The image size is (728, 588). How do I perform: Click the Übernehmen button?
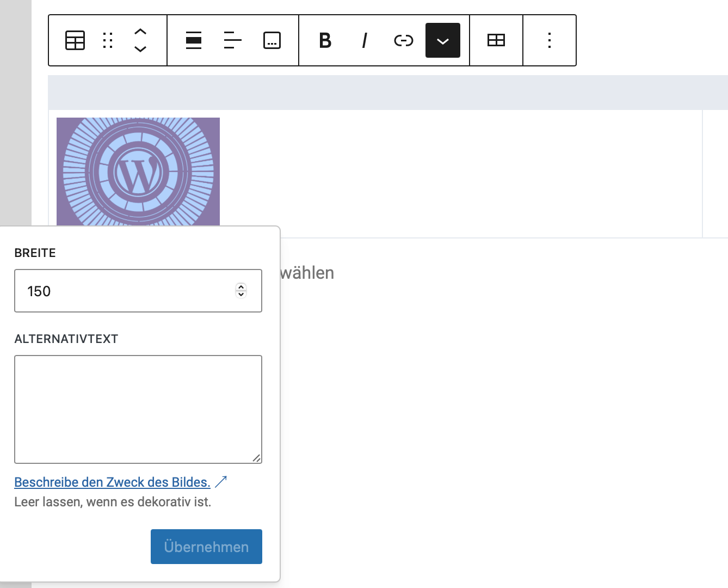pyautogui.click(x=206, y=547)
